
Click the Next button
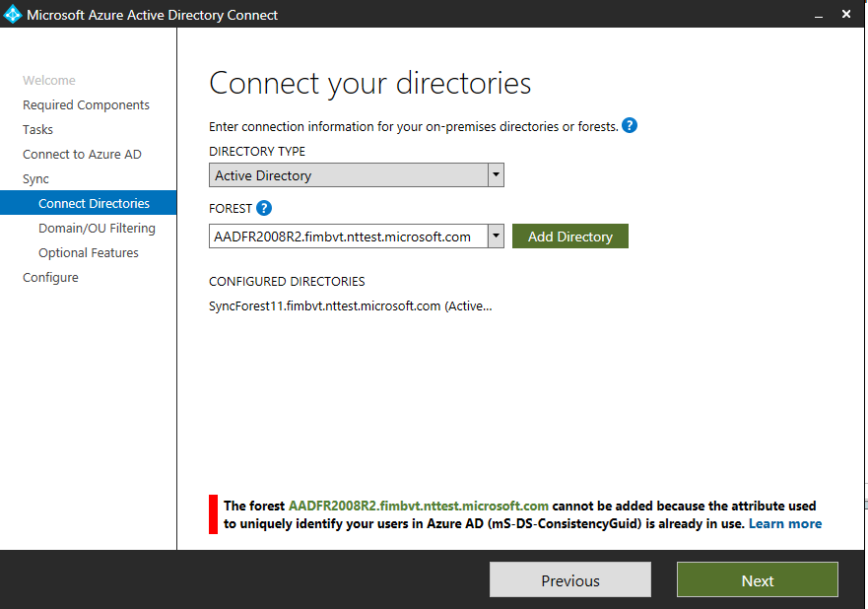pyautogui.click(x=757, y=579)
